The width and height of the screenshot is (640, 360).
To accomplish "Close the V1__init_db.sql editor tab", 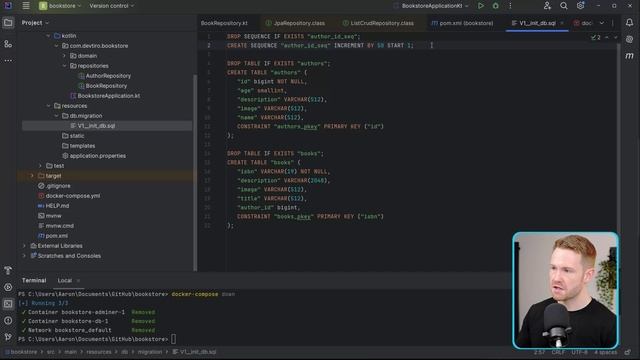I will click(562, 23).
